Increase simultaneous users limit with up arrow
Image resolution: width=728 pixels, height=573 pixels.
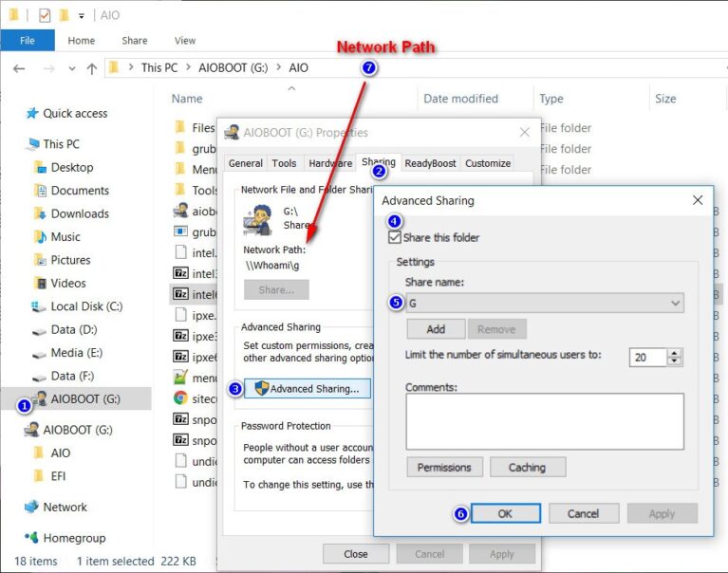[674, 353]
